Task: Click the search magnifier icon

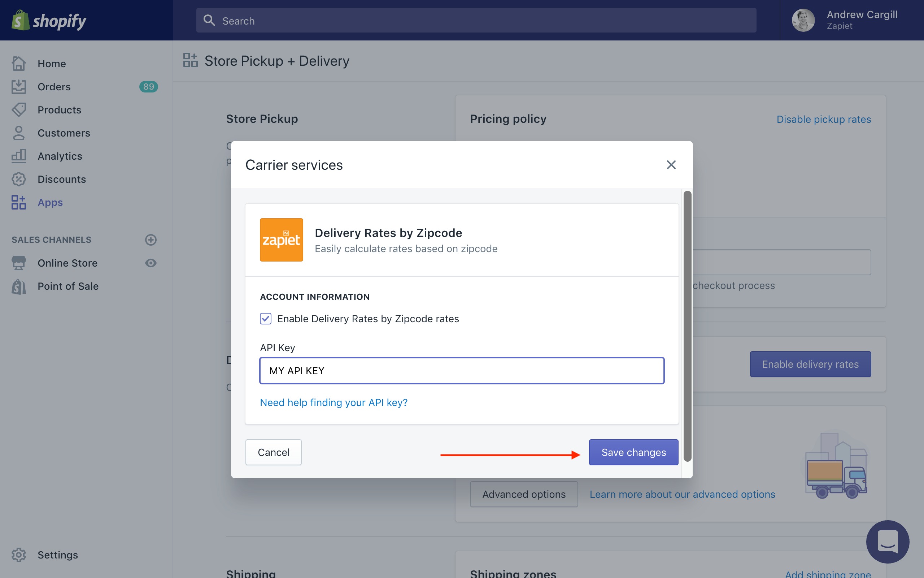Action: coord(209,20)
